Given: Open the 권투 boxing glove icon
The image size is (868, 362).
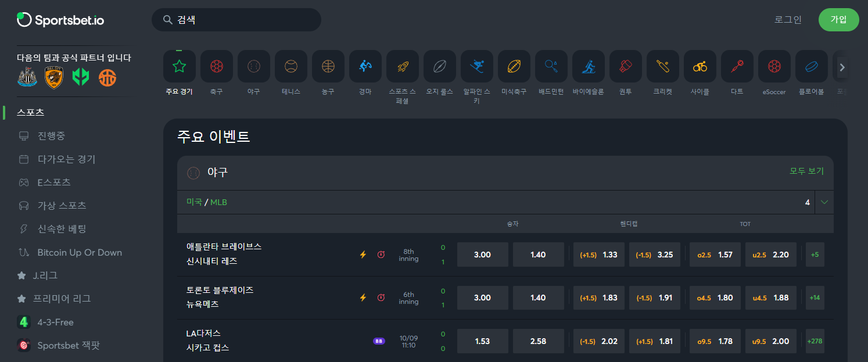Looking at the screenshot, I should (625, 66).
